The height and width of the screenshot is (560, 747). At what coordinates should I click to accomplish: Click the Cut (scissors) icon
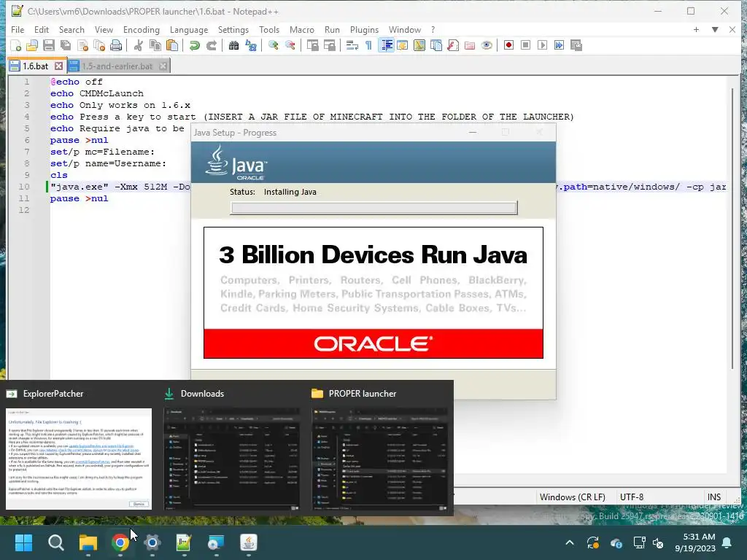139,46
